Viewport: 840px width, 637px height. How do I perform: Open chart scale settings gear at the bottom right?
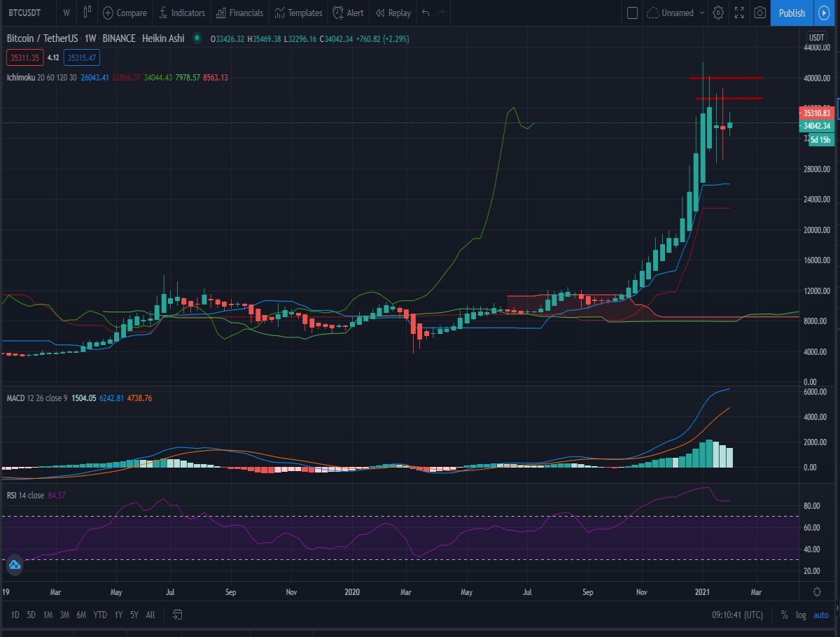click(x=817, y=591)
